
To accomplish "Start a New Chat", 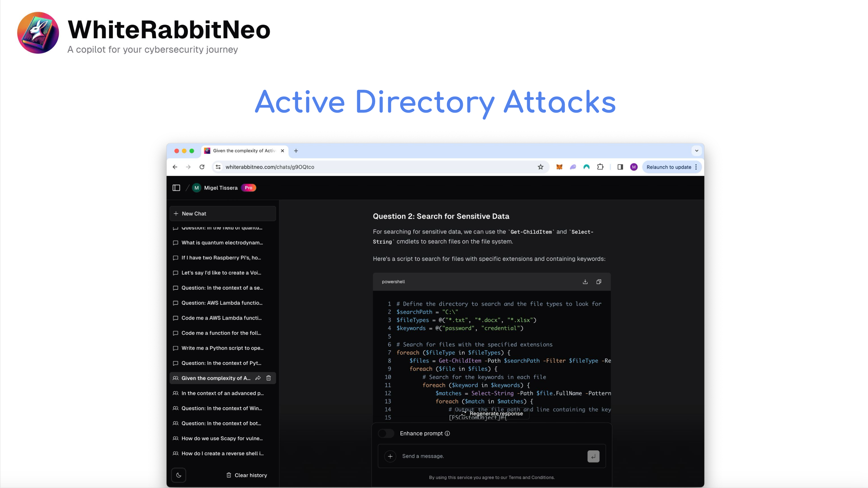I will click(x=222, y=214).
